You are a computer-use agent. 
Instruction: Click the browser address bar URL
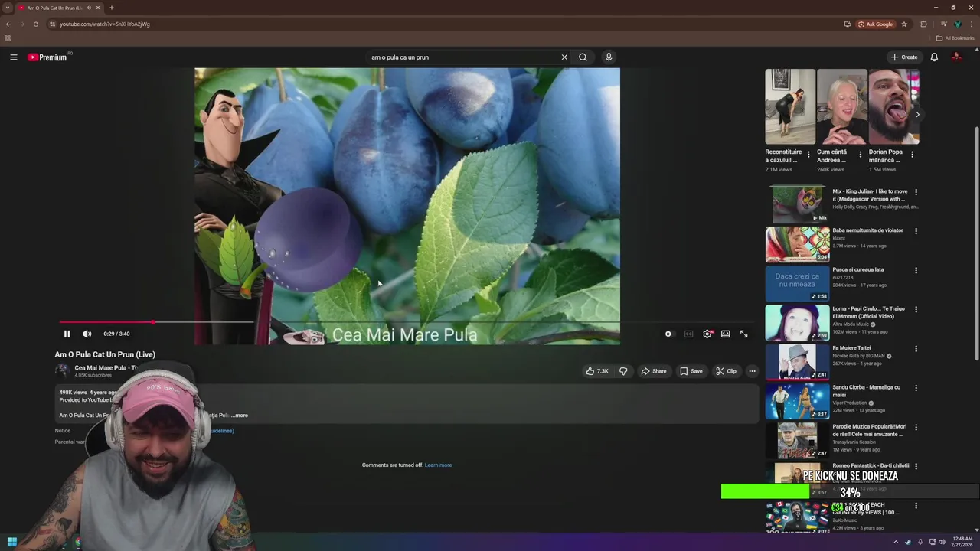[105, 24]
